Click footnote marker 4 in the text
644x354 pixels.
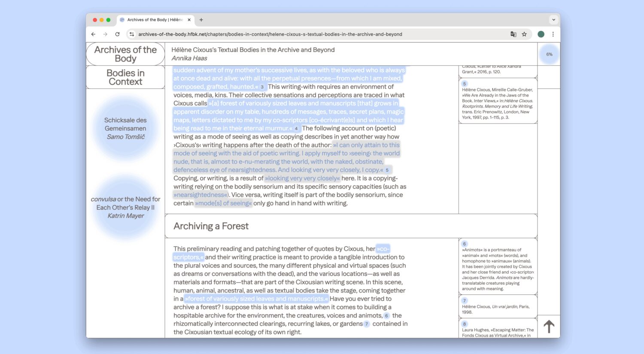click(296, 129)
